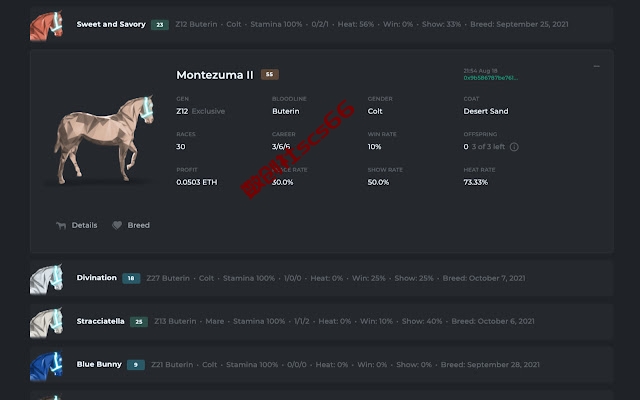
Task: Click Breed: October 7, 2021 text in Divination row
Action: (484, 278)
